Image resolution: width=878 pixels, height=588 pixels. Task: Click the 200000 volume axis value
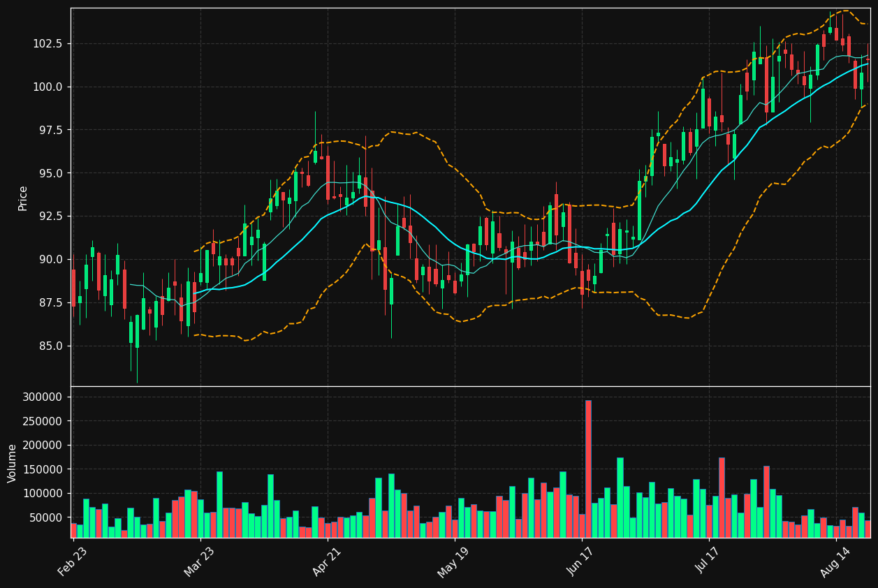[43, 446]
